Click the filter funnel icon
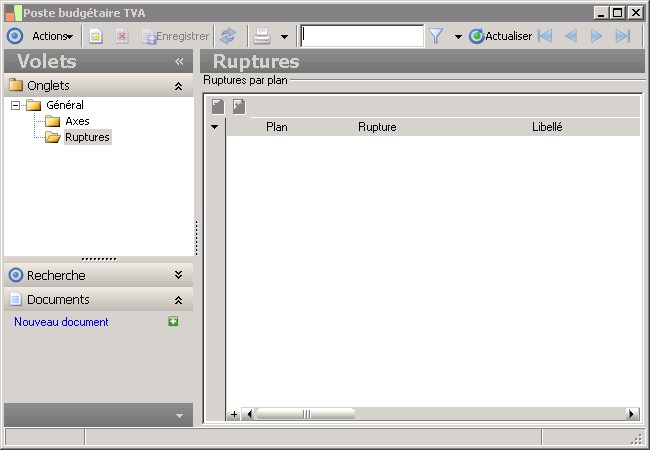Viewport: 650px width, 450px height. tap(436, 36)
